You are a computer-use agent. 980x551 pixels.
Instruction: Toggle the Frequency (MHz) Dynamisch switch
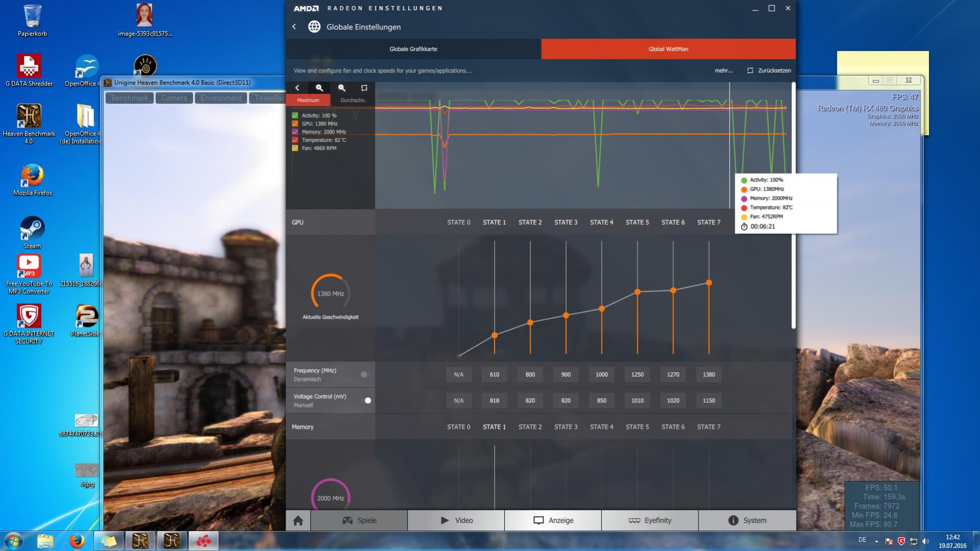tap(365, 374)
